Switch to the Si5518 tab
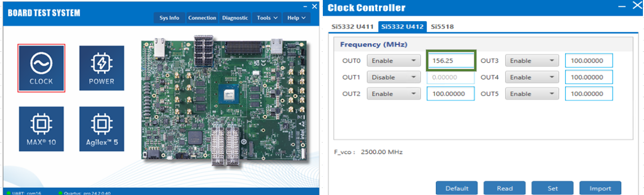Image resolution: width=644 pixels, height=195 pixels. pos(442,26)
